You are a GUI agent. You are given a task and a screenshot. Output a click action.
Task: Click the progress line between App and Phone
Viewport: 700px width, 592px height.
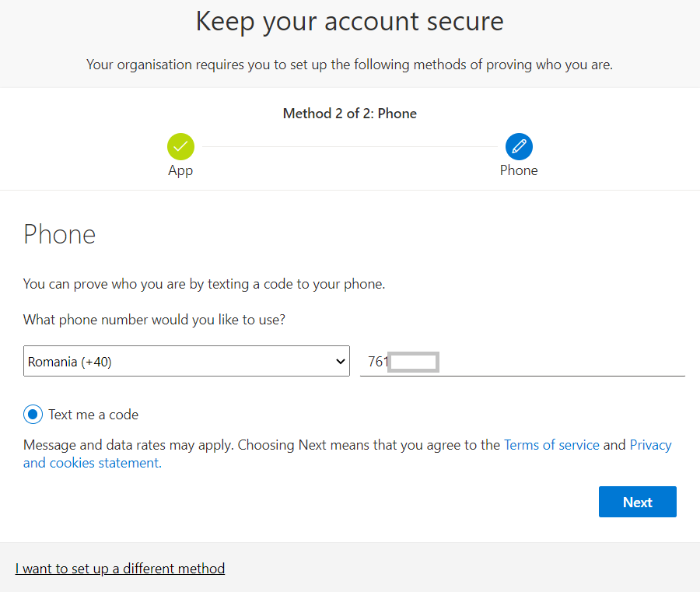click(x=349, y=146)
